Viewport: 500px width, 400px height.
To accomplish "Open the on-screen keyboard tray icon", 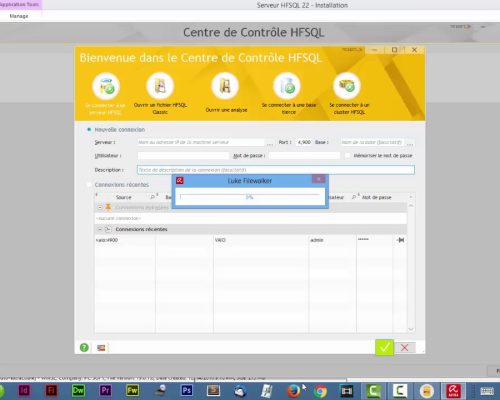I will coord(487,391).
